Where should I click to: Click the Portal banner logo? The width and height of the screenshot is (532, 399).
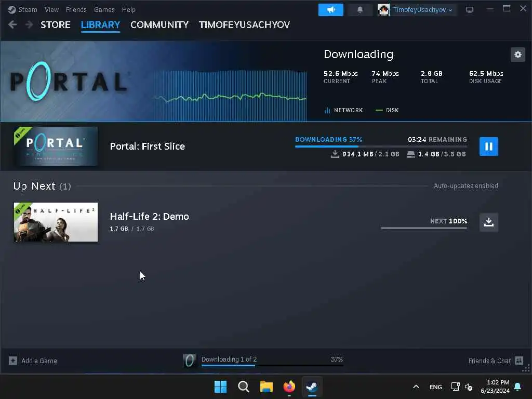tap(69, 82)
